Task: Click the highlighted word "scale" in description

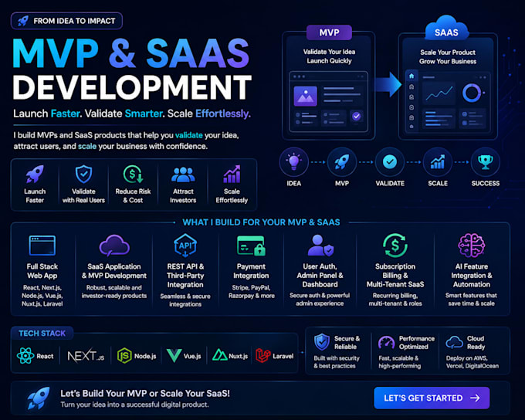Action: click(87, 147)
